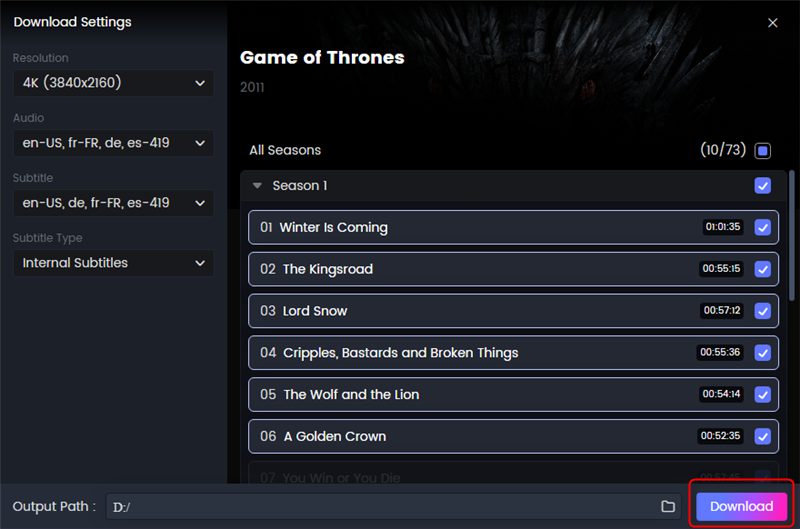
Task: Collapse the Season 1 triangle expander
Action: click(x=257, y=186)
